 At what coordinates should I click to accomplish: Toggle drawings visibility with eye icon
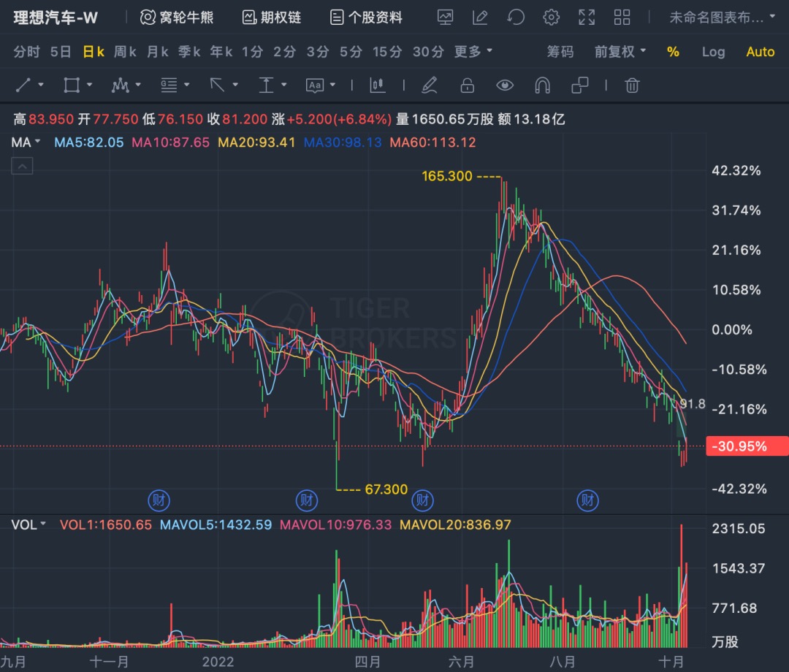click(504, 85)
